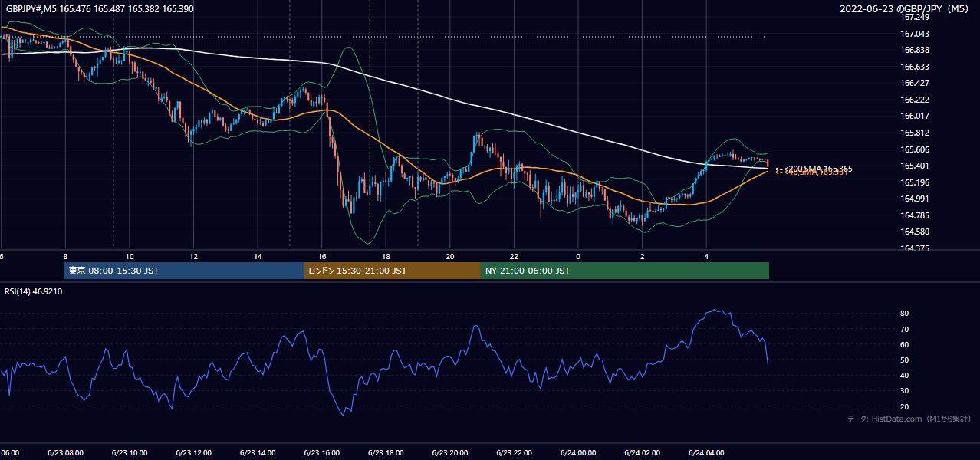Select the Tokyo 08:00-15:30 JST session bar
Viewport: 980px width, 460px height.
[x=184, y=271]
